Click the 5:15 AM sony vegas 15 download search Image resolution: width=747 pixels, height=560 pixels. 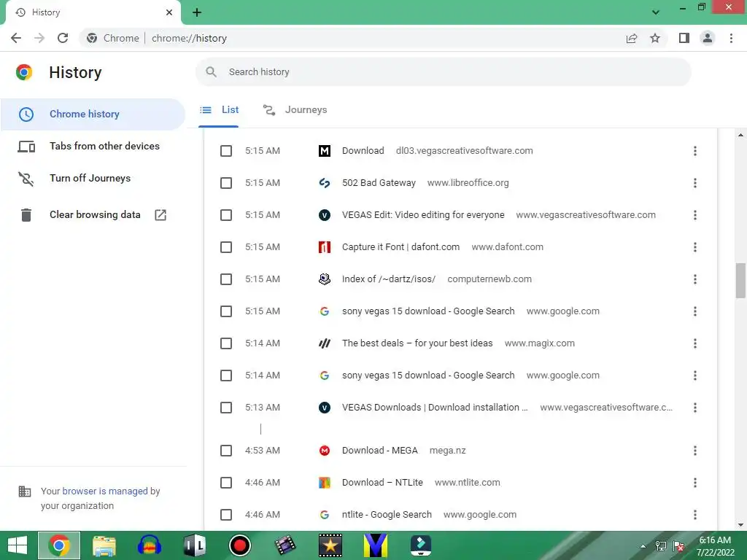click(x=427, y=311)
